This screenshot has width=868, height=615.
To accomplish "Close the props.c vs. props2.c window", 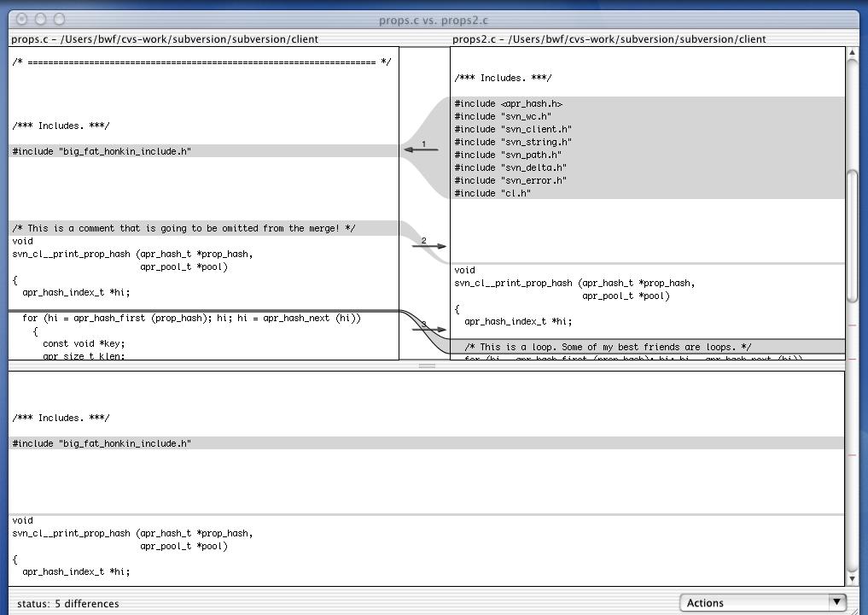I will [x=21, y=20].
